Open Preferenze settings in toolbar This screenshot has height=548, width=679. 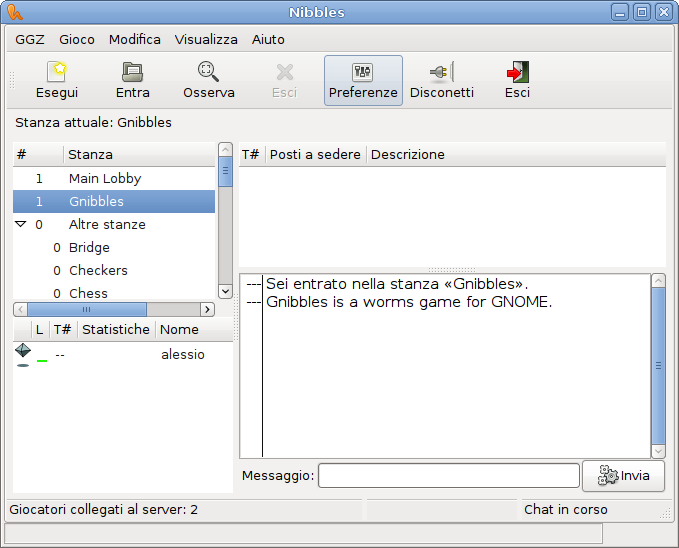tap(363, 80)
